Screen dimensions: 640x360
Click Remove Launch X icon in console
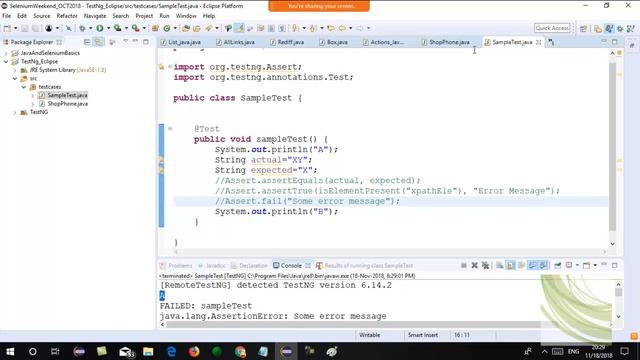coord(474,265)
